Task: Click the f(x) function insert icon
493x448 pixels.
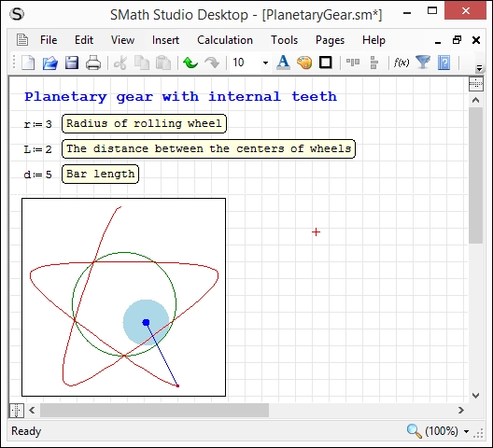Action: pyautogui.click(x=401, y=63)
